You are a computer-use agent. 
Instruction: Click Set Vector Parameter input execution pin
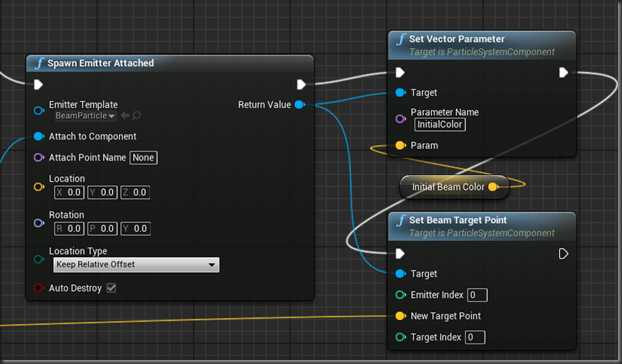tap(400, 73)
